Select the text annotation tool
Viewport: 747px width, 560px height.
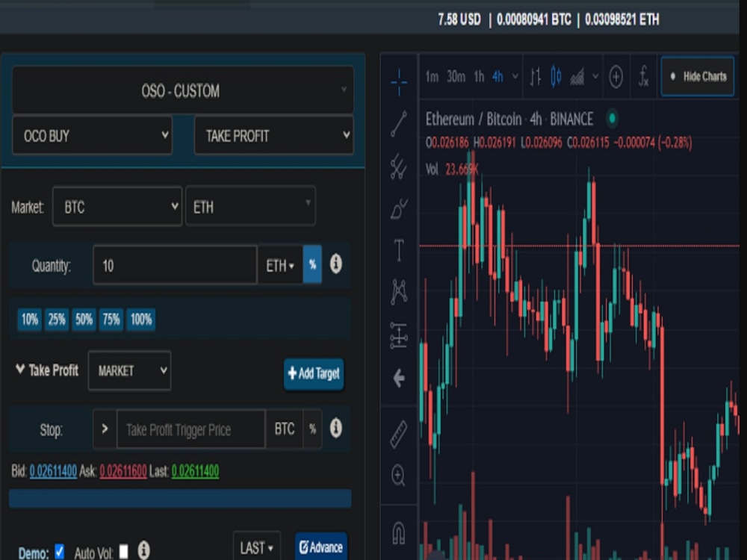[x=399, y=252]
